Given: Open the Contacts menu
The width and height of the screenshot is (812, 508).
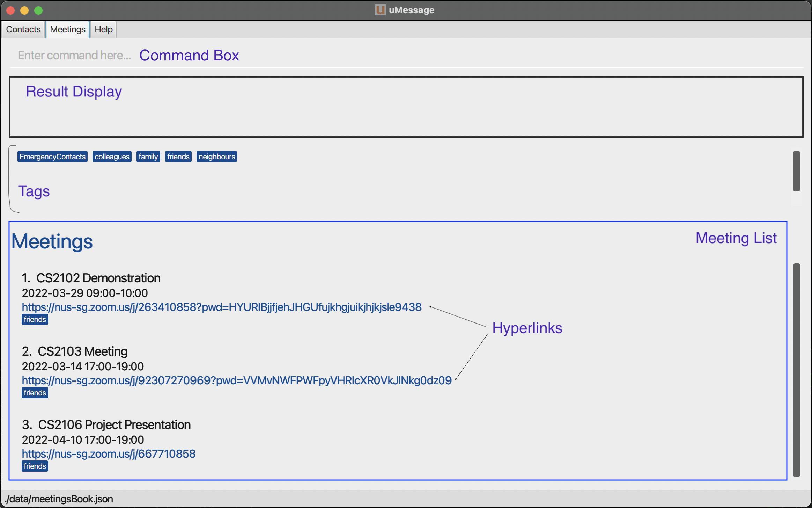Looking at the screenshot, I should point(23,29).
